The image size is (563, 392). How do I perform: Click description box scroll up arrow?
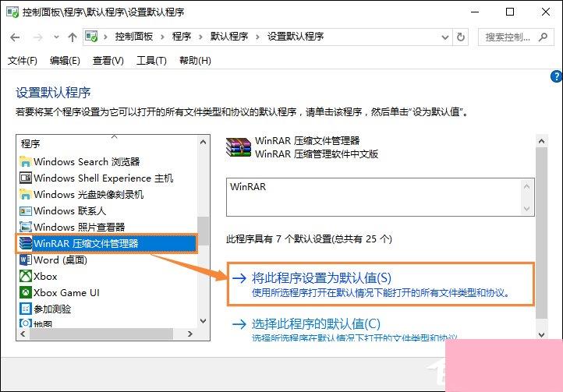[x=526, y=186]
